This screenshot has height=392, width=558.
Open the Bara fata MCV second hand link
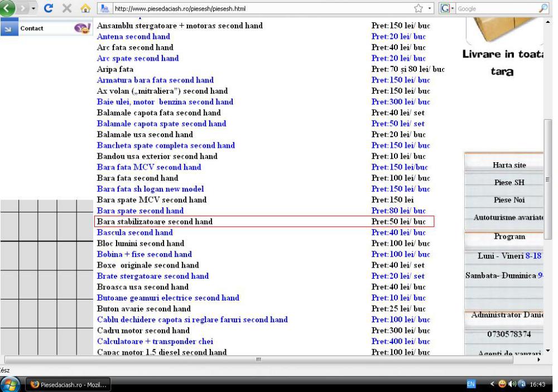pos(149,167)
